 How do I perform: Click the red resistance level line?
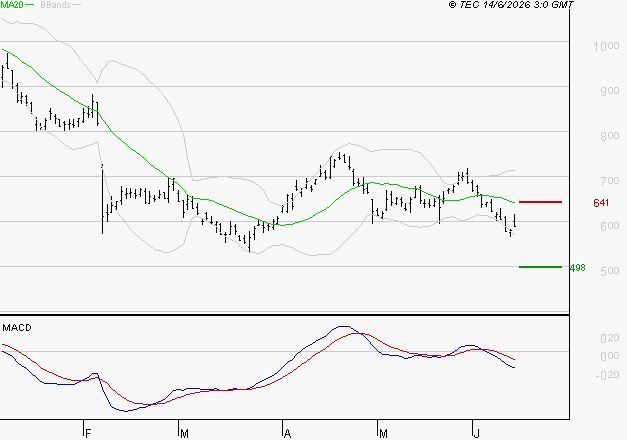click(x=540, y=202)
